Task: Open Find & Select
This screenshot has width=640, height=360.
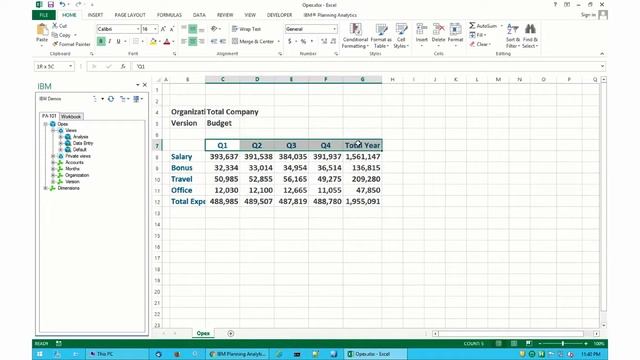Action: click(x=530, y=36)
